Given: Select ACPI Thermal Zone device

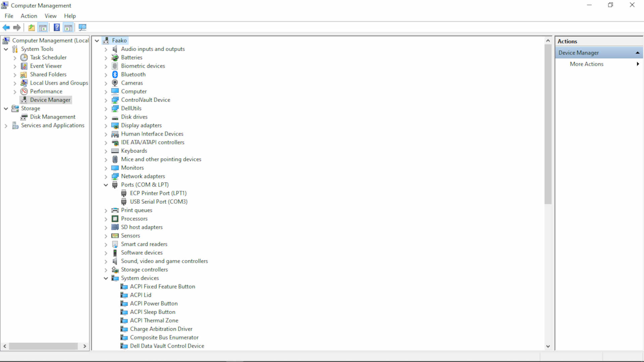Looking at the screenshot, I should [x=154, y=320].
